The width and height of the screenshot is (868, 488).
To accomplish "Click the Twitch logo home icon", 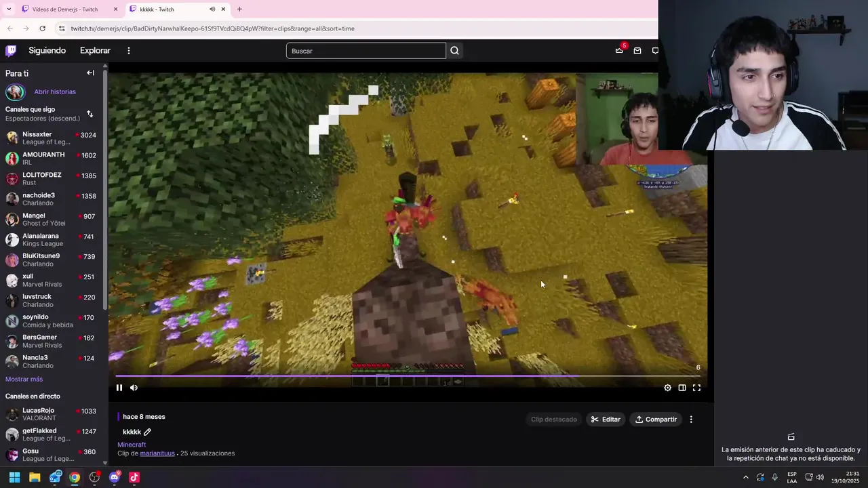I will (x=11, y=50).
